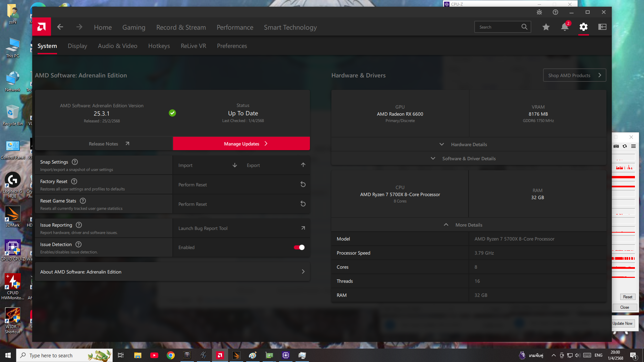The image size is (644, 362).
Task: Click the camera icon in side monitor window
Action: click(x=616, y=146)
